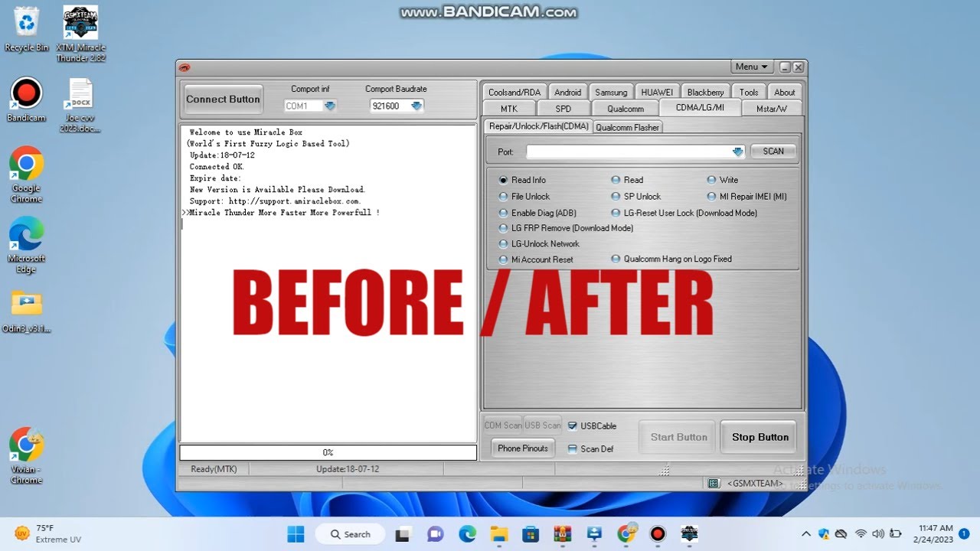Open Bandicam recorder from the taskbar
The height and width of the screenshot is (551, 980).
tap(658, 534)
